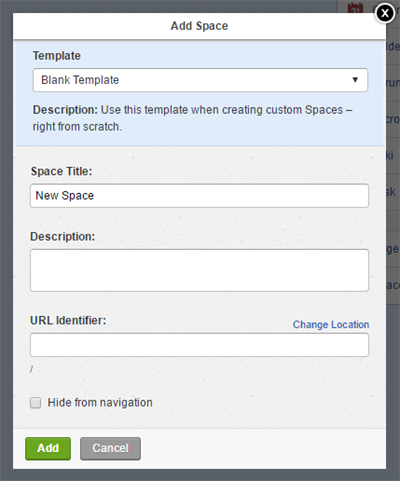The height and width of the screenshot is (481, 400).
Task: Click the gray Cancel button
Action: [x=110, y=449]
